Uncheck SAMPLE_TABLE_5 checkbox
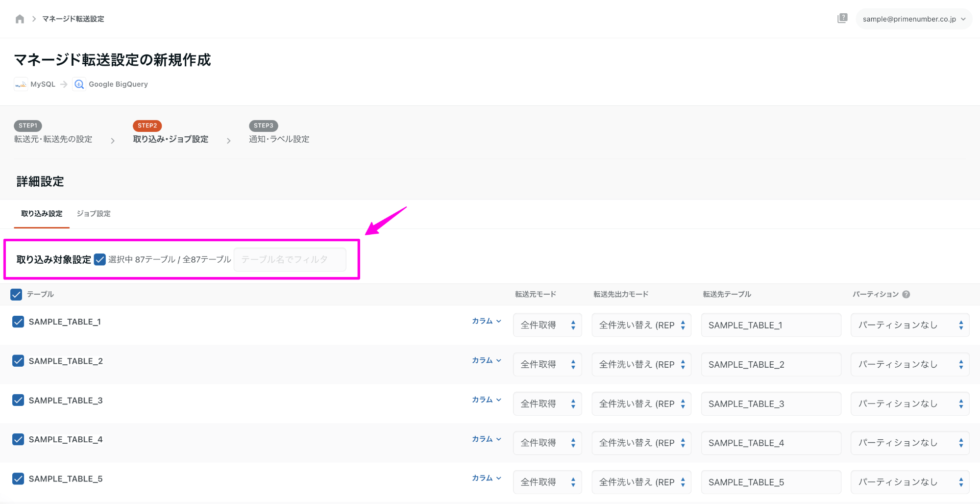This screenshot has height=504, width=980. [18, 479]
